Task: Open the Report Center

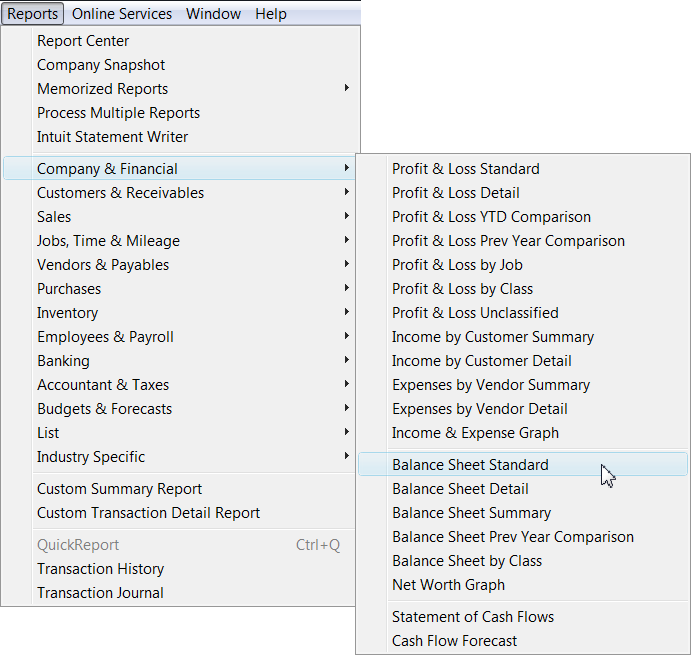Action: 83,41
